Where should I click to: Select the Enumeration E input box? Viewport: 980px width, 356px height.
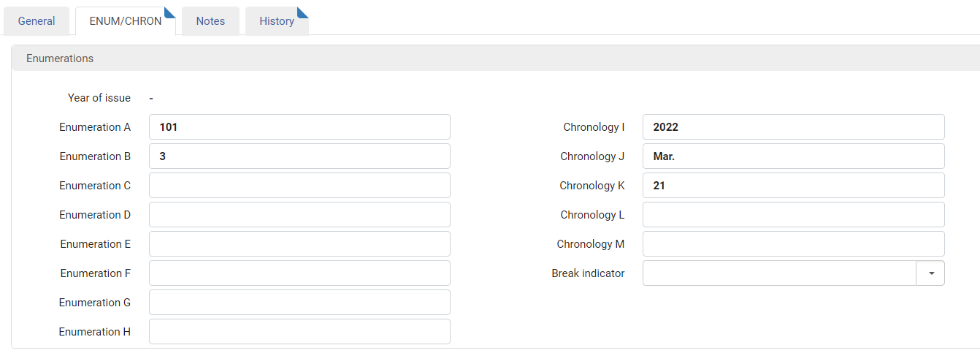click(x=299, y=244)
